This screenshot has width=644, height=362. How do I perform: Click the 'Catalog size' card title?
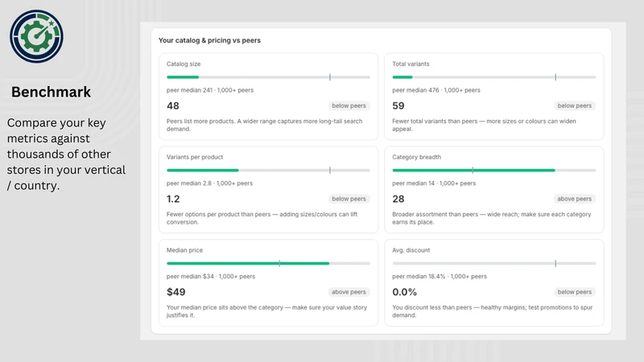(184, 64)
